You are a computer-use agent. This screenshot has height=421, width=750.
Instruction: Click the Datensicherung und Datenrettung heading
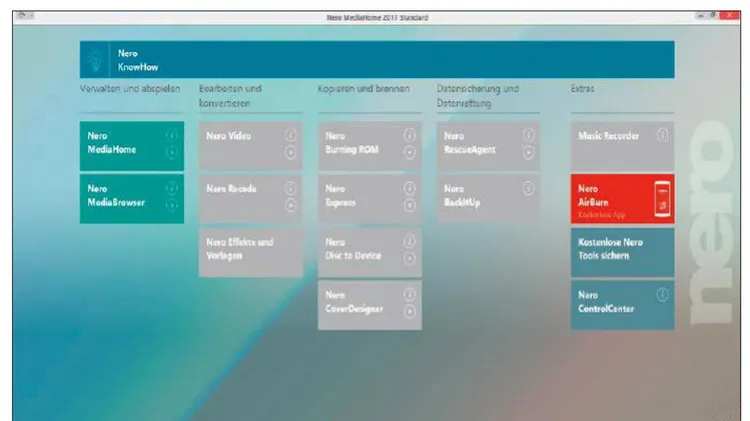pos(477,96)
